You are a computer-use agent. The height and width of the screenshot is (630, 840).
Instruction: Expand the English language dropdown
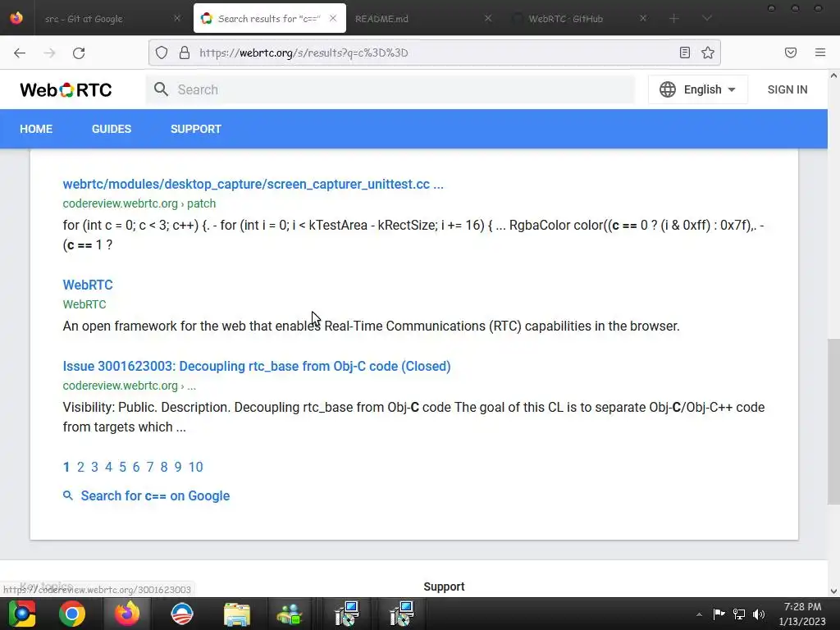click(698, 89)
